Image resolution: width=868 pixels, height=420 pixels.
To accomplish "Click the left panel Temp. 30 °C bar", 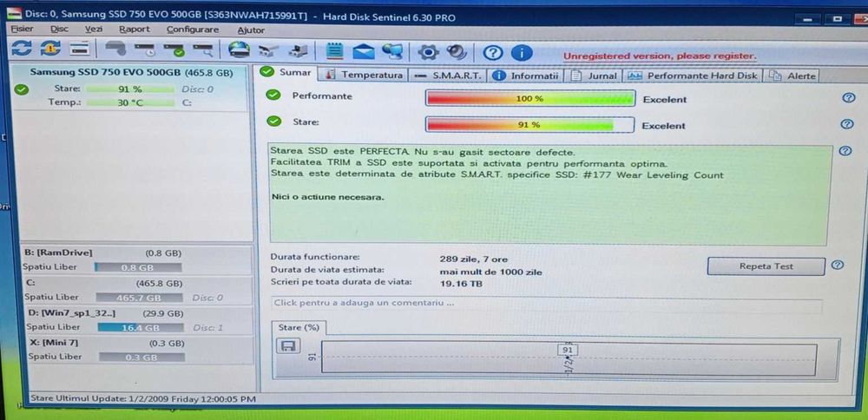I will tap(130, 102).
